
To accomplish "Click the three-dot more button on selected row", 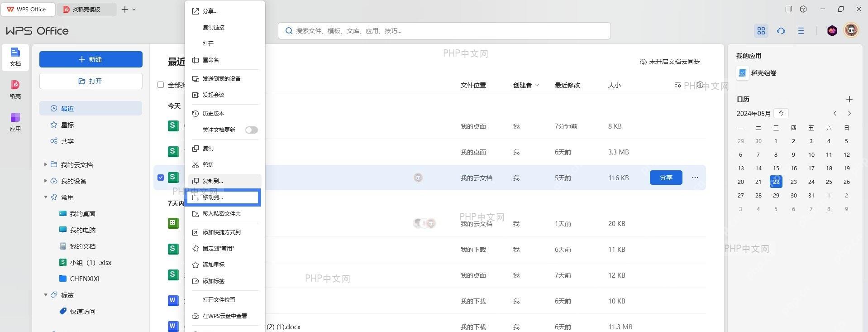I will (x=695, y=178).
